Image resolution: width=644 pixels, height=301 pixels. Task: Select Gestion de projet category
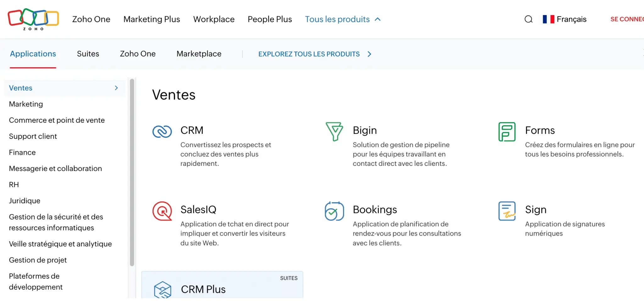[38, 260]
